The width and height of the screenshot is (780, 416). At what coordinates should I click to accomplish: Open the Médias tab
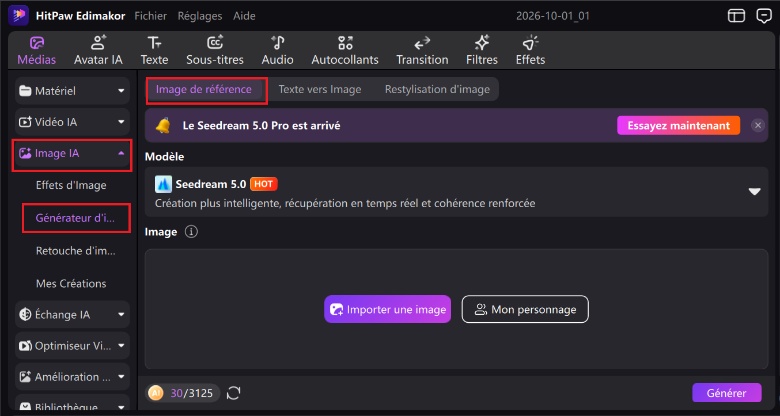click(x=37, y=51)
